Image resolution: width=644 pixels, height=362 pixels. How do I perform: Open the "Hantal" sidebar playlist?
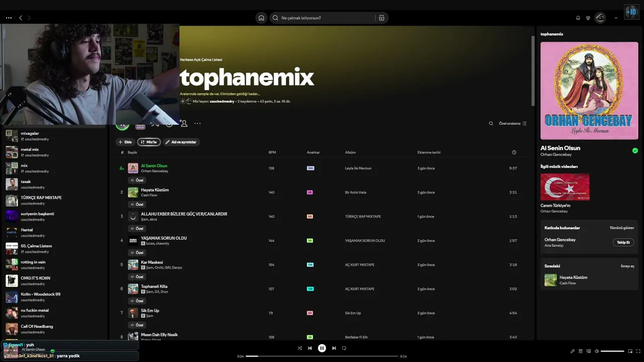(54, 232)
